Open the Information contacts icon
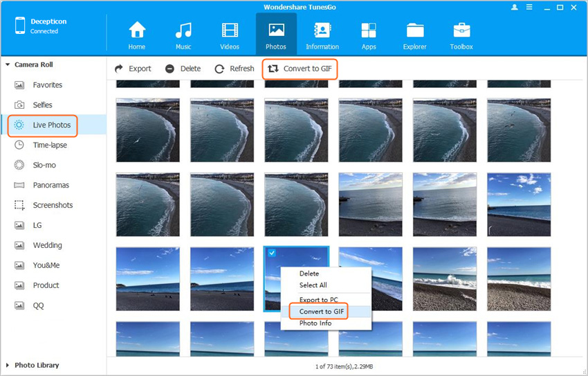 click(x=322, y=32)
